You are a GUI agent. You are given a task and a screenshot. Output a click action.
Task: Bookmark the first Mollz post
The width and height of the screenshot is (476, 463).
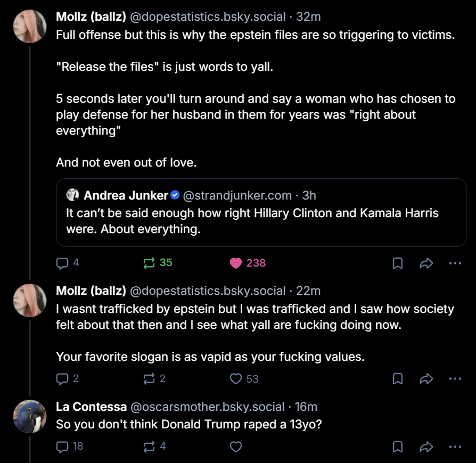pyautogui.click(x=397, y=263)
